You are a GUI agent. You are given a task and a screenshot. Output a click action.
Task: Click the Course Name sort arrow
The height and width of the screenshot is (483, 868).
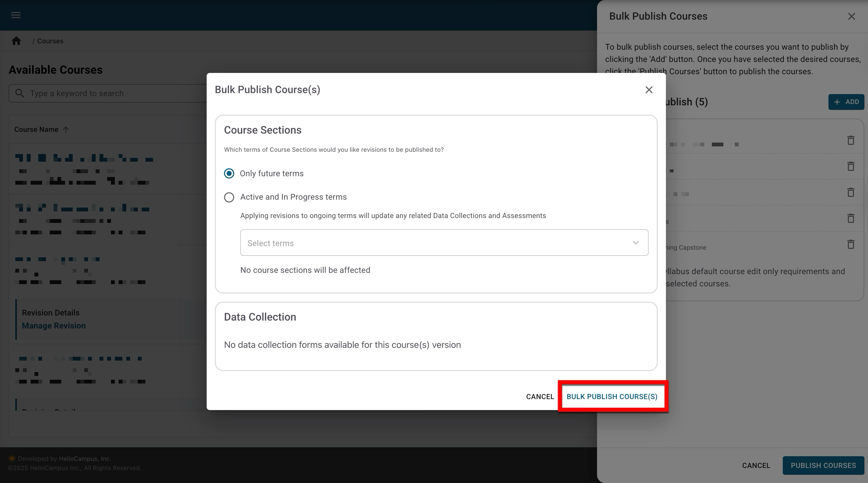(66, 130)
